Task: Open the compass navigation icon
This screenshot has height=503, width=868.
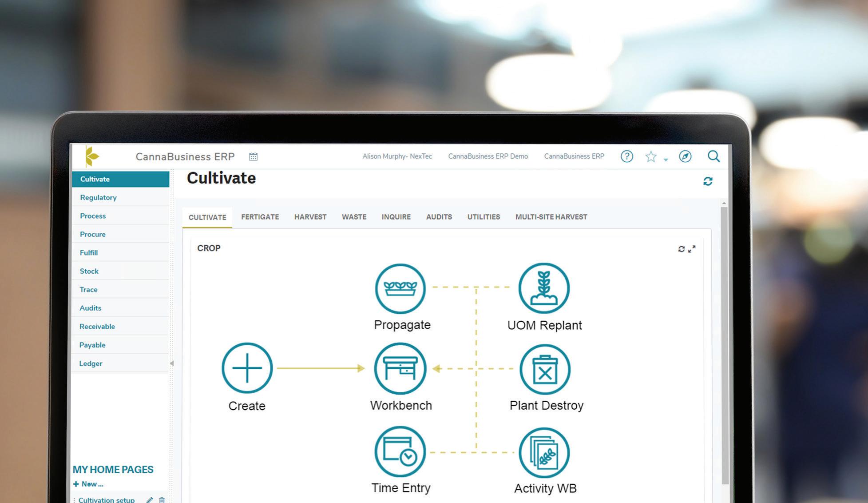Action: point(685,156)
